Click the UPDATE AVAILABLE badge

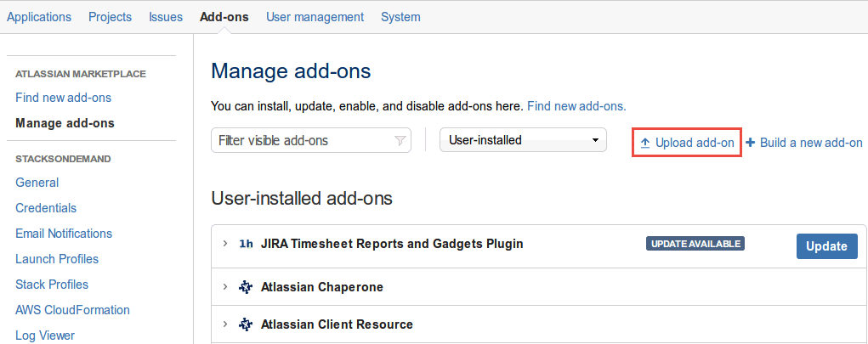pyautogui.click(x=695, y=244)
